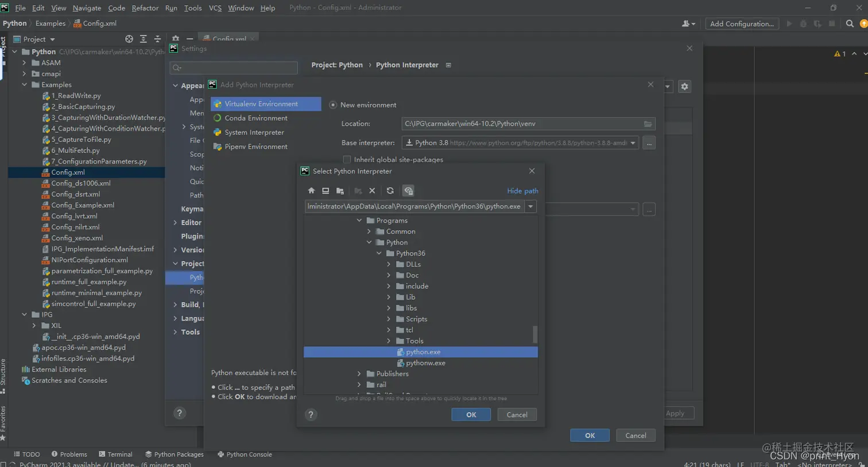Open the interpreter gear settings icon

684,87
